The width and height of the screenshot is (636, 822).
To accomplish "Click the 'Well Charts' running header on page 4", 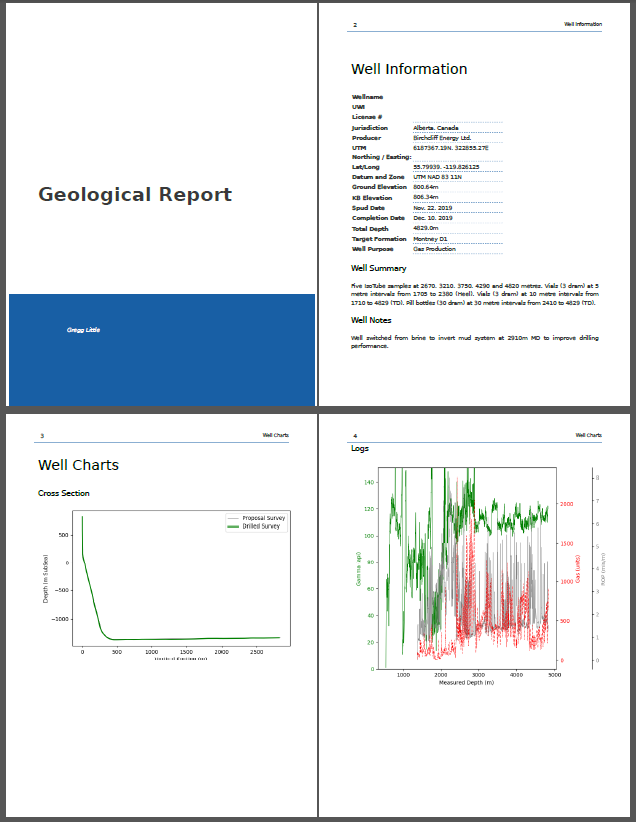I will [x=589, y=435].
